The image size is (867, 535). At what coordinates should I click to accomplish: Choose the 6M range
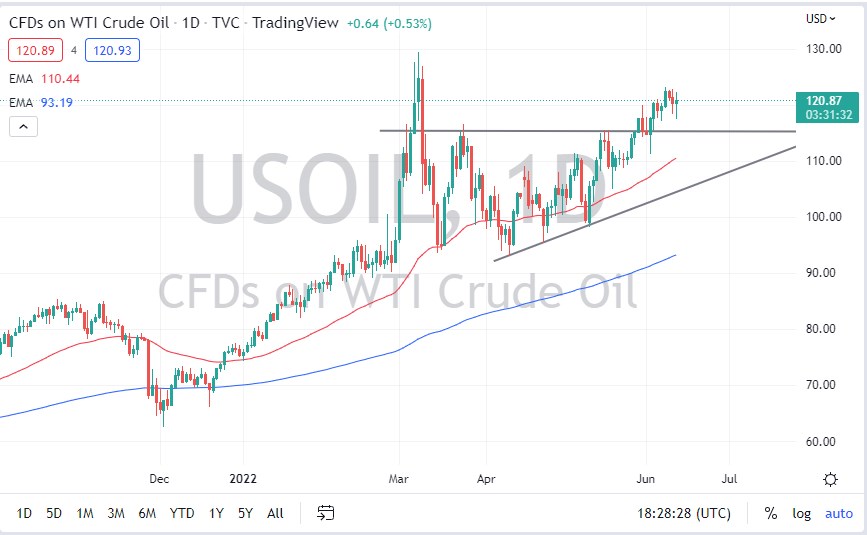click(x=147, y=513)
